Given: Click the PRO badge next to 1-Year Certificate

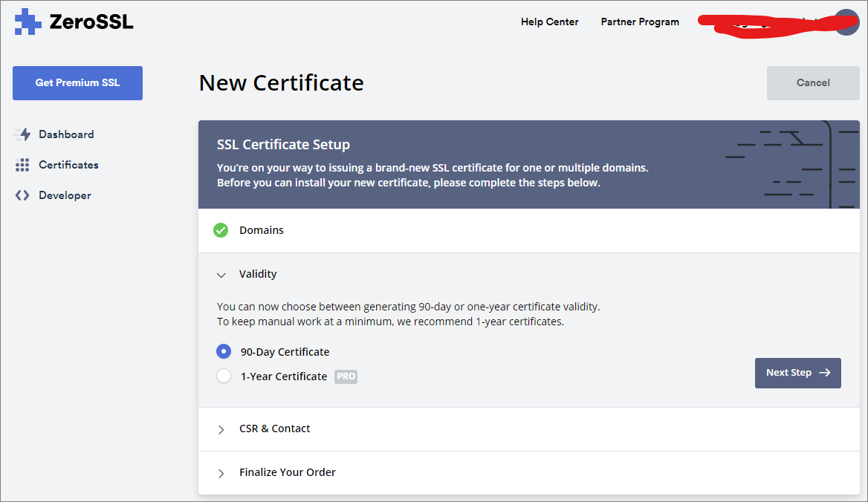Looking at the screenshot, I should click(x=346, y=376).
